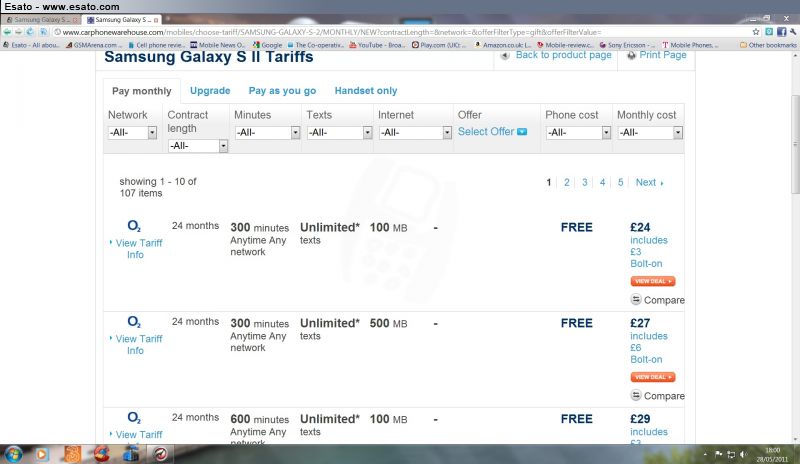Open the Play.com bookmark
The width and height of the screenshot is (800, 464).
click(x=439, y=45)
